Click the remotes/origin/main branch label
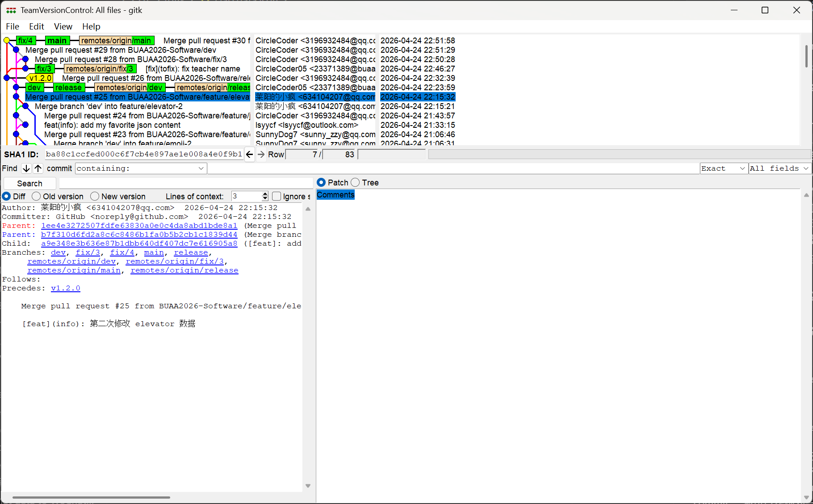Viewport: 813px width, 504px height. 116,41
